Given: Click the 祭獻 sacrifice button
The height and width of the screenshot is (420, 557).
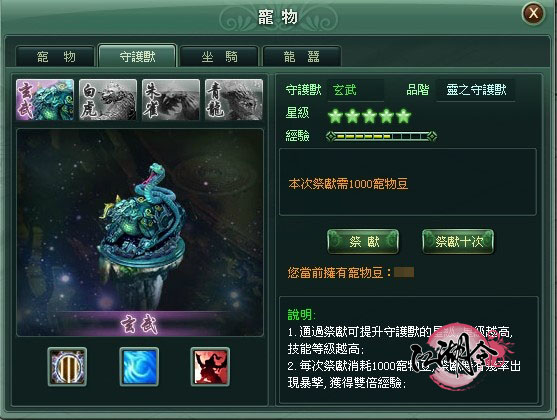Looking at the screenshot, I should pos(363,242).
